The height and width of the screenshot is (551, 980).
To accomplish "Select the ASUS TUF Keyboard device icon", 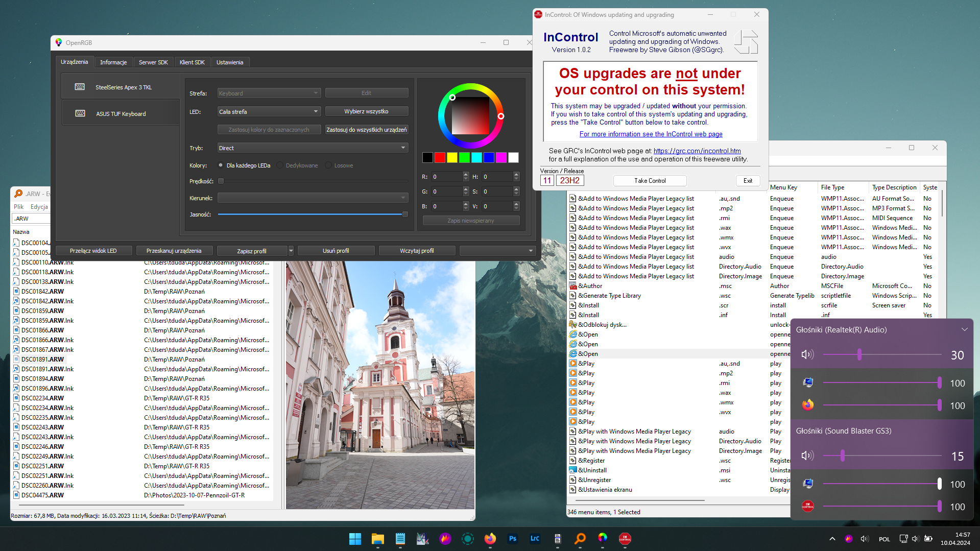I will (80, 113).
